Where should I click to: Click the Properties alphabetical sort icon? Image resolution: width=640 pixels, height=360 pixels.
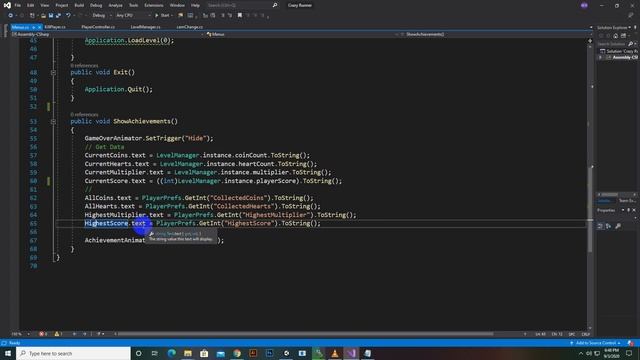click(609, 226)
